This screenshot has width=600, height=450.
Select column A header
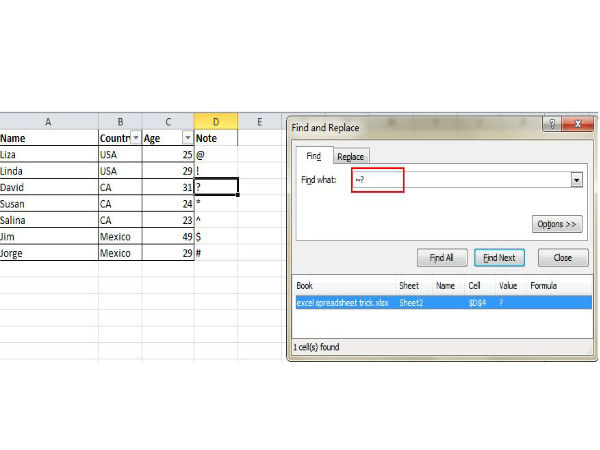pyautogui.click(x=48, y=121)
